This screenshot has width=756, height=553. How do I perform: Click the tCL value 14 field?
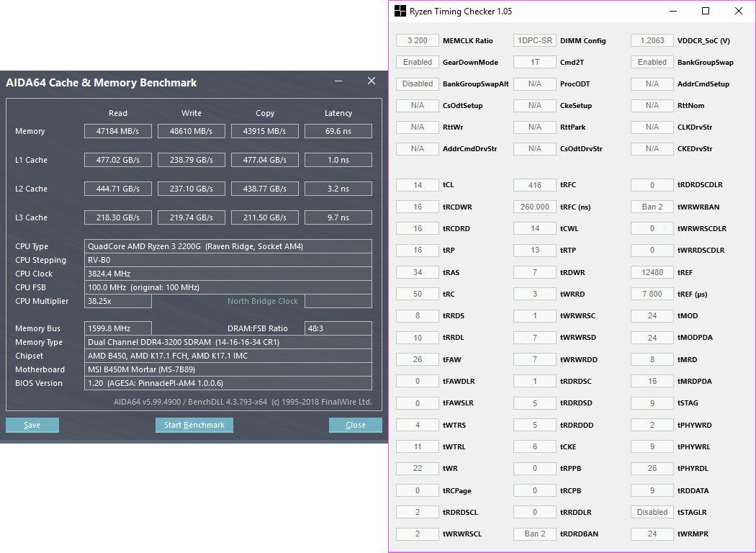coord(418,185)
